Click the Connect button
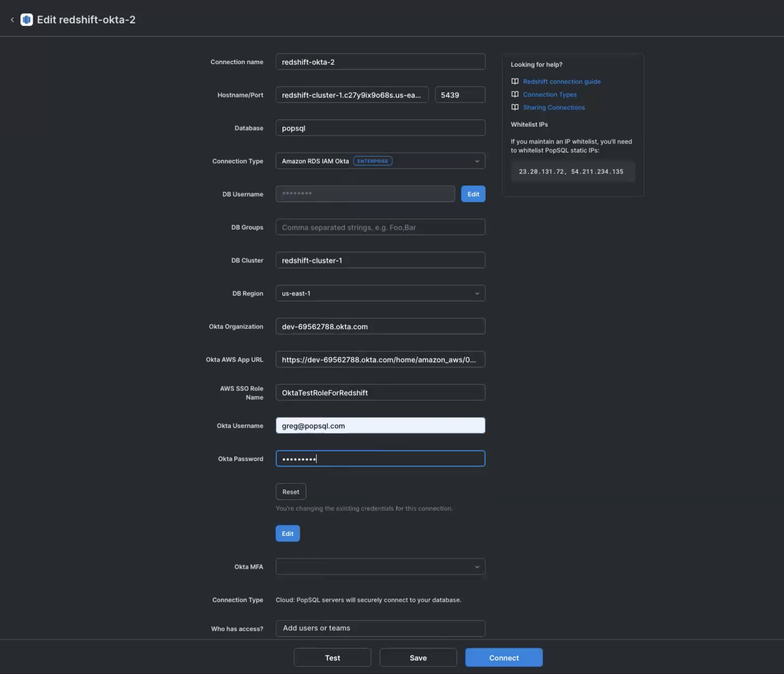Image resolution: width=784 pixels, height=674 pixels. click(x=504, y=658)
